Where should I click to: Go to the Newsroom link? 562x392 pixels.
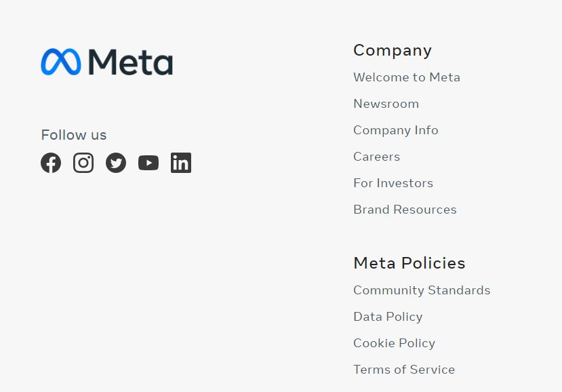(x=386, y=104)
